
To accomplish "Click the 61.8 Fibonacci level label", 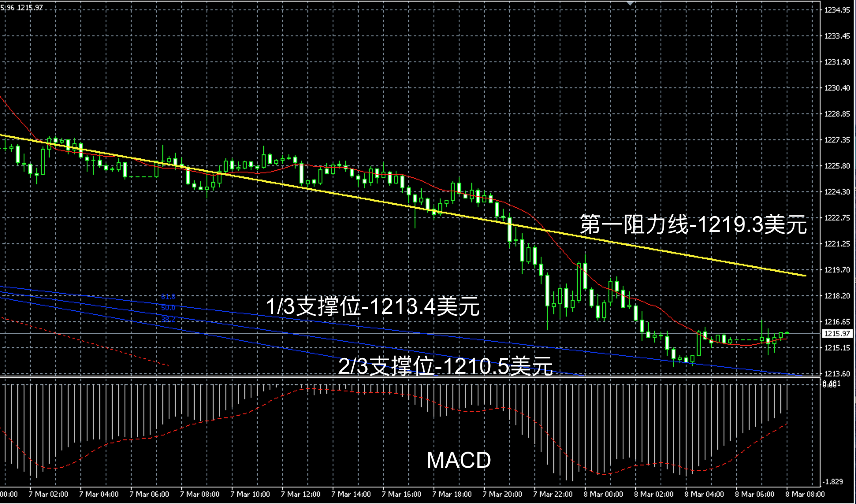I will (x=168, y=296).
